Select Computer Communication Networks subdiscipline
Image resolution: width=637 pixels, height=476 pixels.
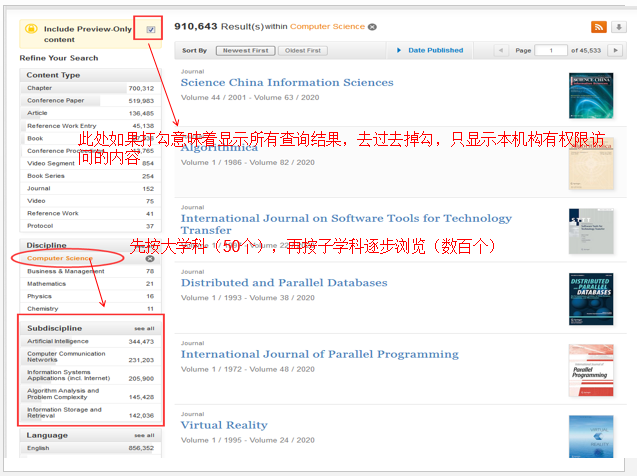pos(90,357)
